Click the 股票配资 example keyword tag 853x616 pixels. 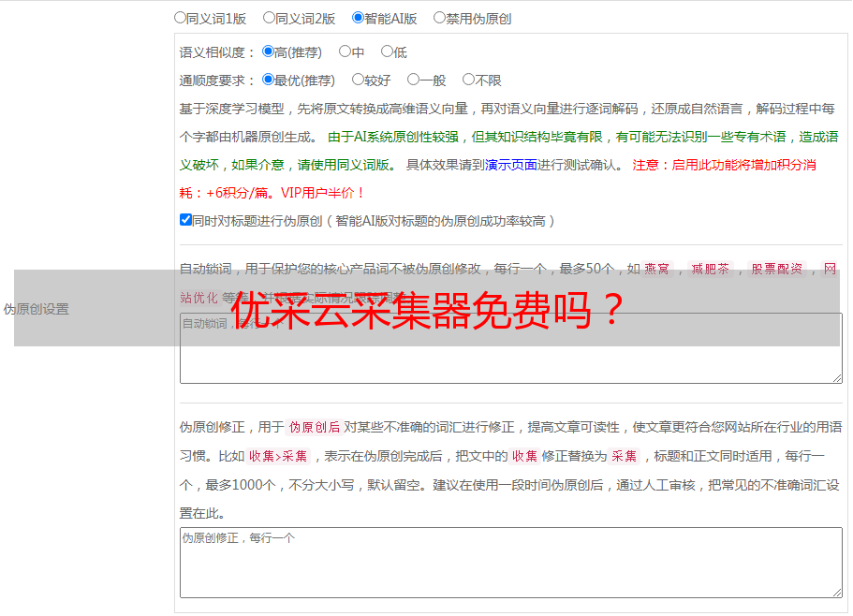point(776,269)
